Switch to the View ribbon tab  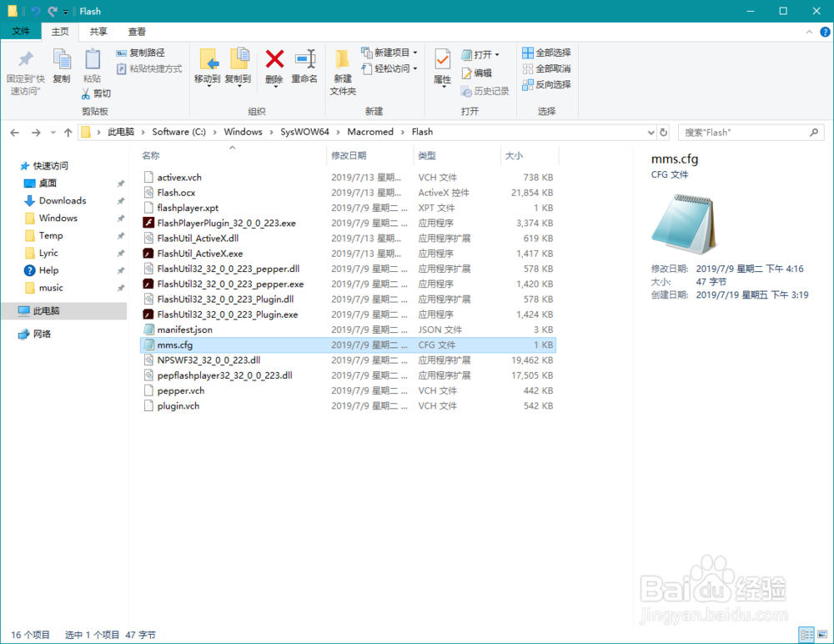137,32
